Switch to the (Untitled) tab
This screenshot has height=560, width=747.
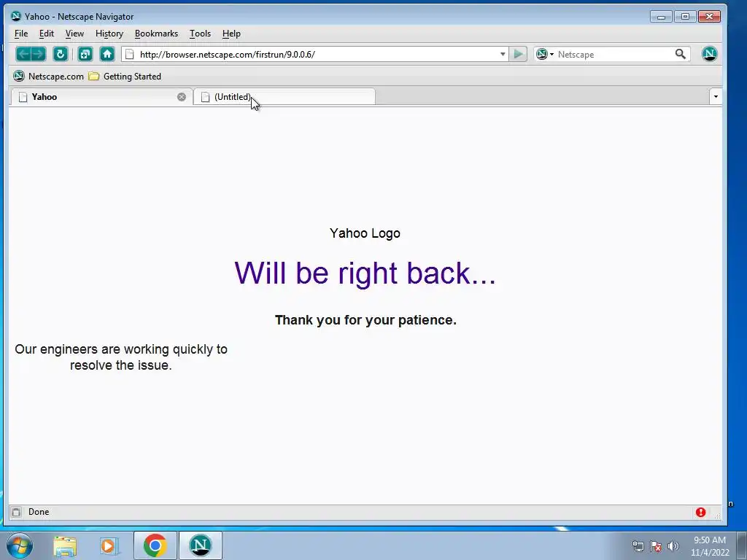pos(285,97)
